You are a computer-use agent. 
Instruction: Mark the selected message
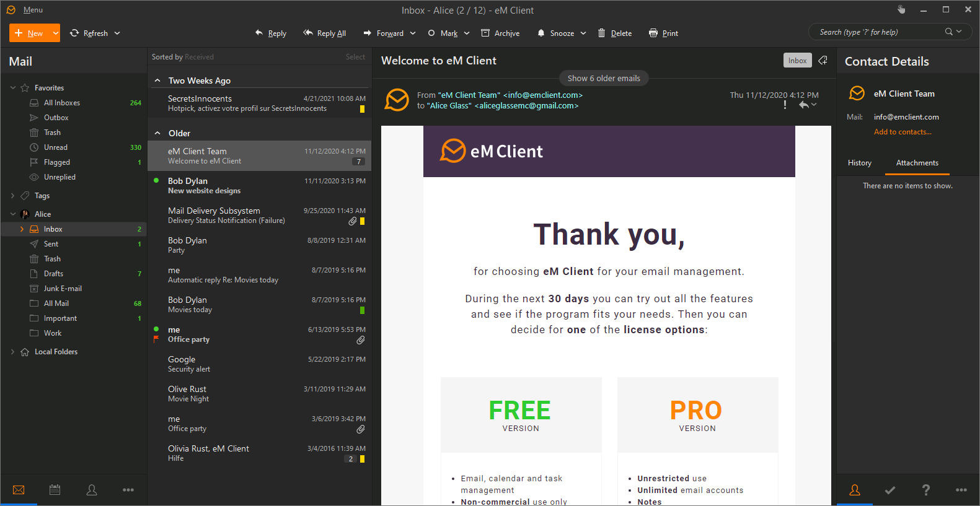point(443,33)
